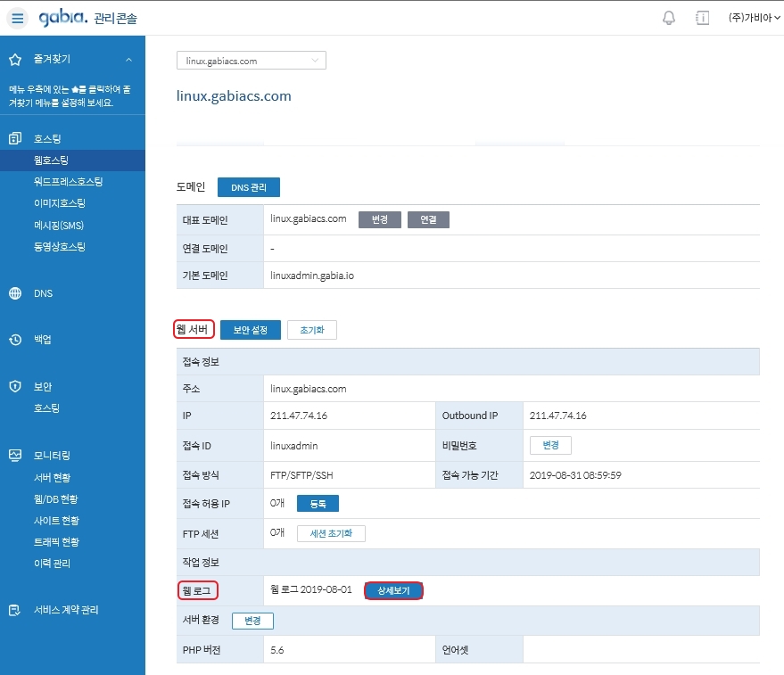Select 워드프레스호스팅 in sidebar
This screenshot has height=675, width=784.
click(x=68, y=182)
